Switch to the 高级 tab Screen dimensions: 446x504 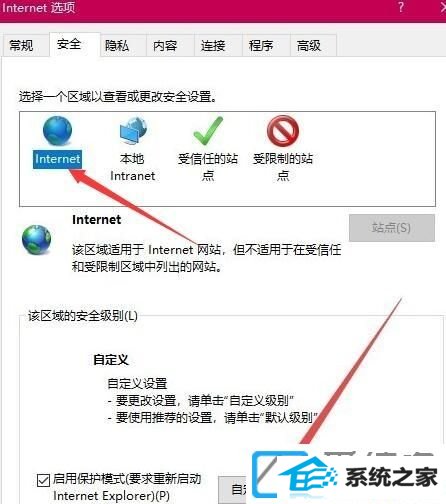(309, 45)
